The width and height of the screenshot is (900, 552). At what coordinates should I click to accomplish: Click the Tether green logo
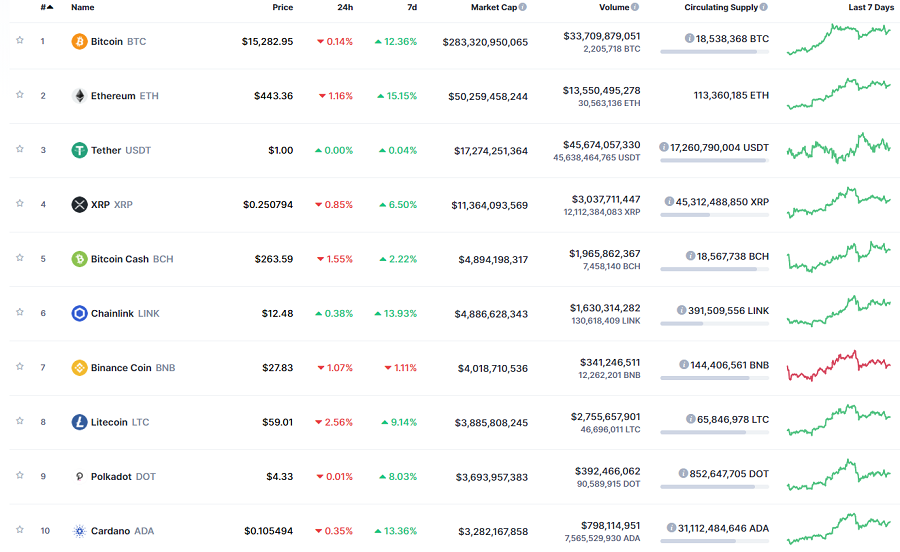click(79, 150)
